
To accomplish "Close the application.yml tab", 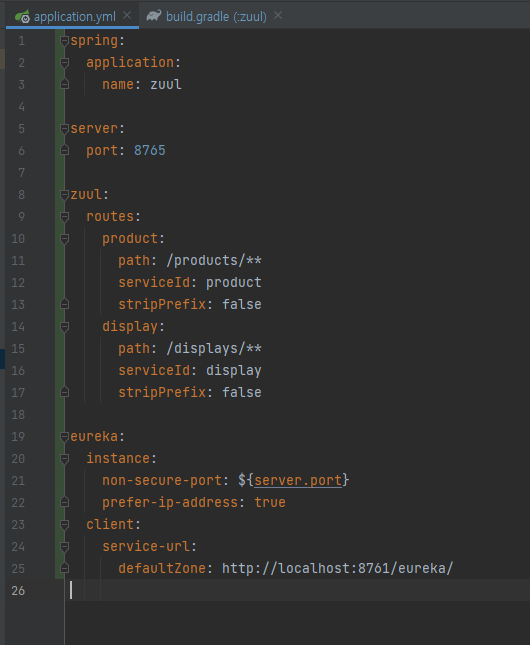I will point(127,16).
